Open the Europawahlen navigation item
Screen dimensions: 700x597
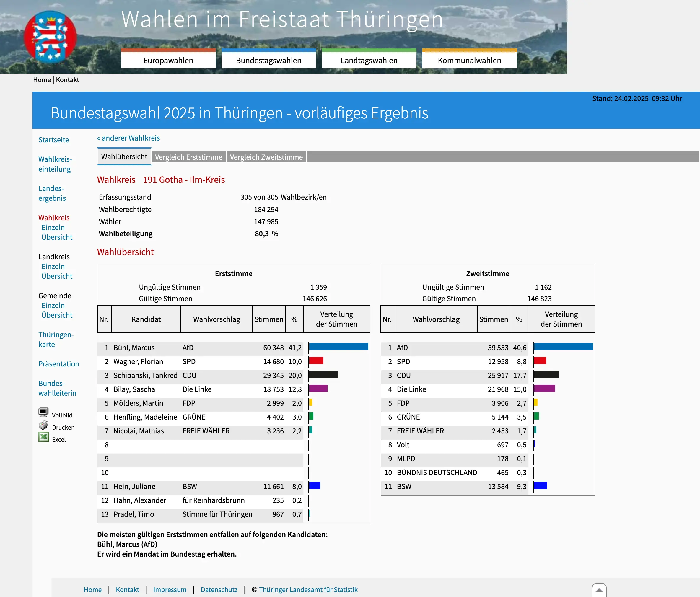click(x=168, y=60)
